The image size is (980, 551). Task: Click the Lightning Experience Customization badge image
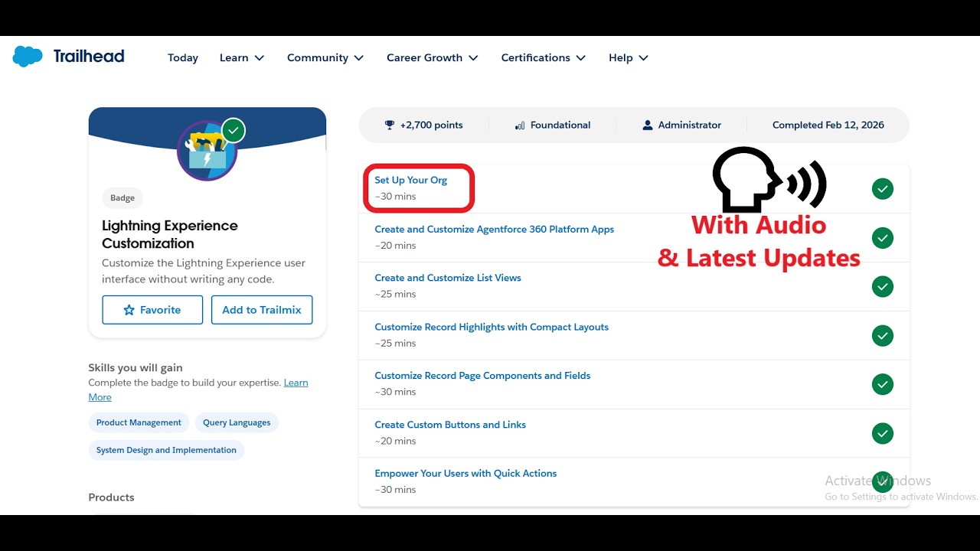207,151
